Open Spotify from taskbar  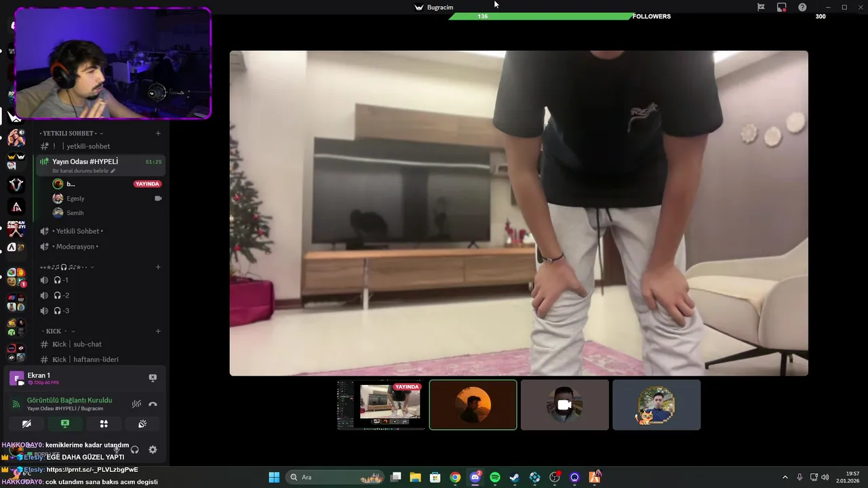coord(495,477)
